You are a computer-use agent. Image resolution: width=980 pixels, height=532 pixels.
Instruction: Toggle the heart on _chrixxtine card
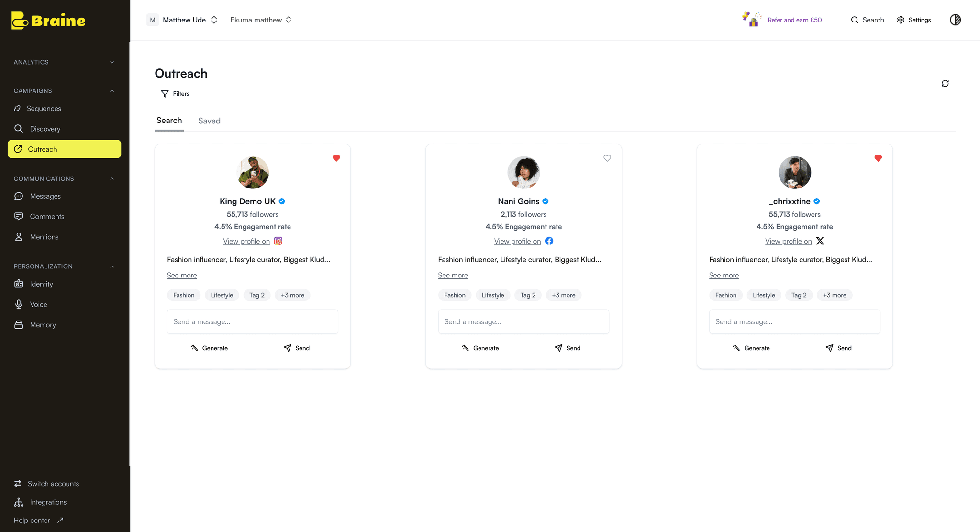[878, 158]
